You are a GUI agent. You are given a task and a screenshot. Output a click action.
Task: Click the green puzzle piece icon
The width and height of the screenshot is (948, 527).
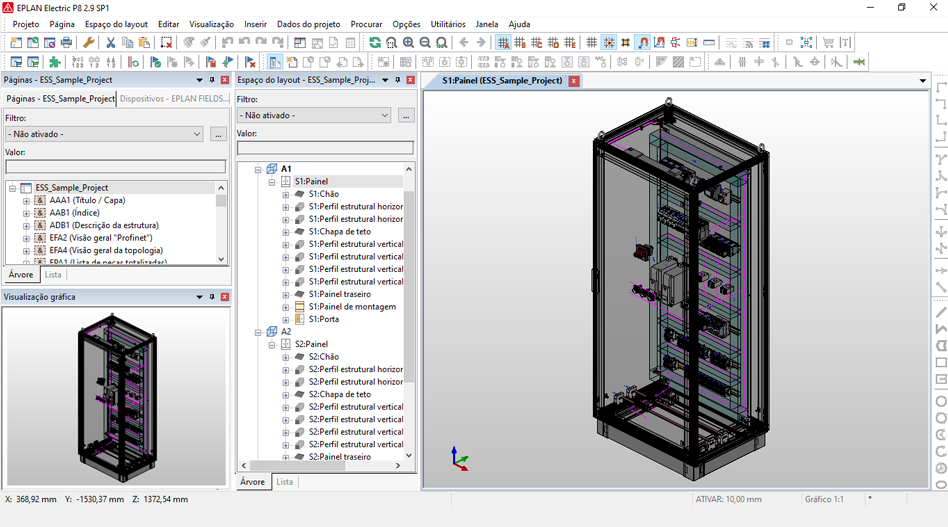55,62
